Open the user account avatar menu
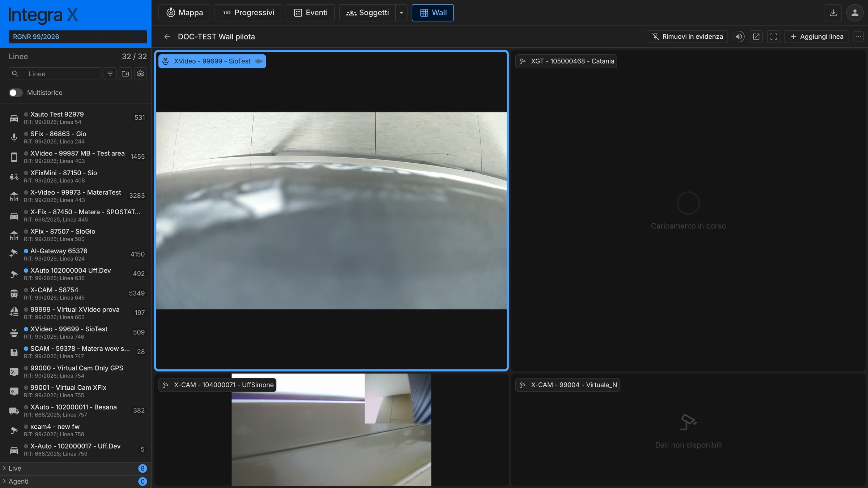Viewport: 868px width, 488px height. [x=855, y=13]
